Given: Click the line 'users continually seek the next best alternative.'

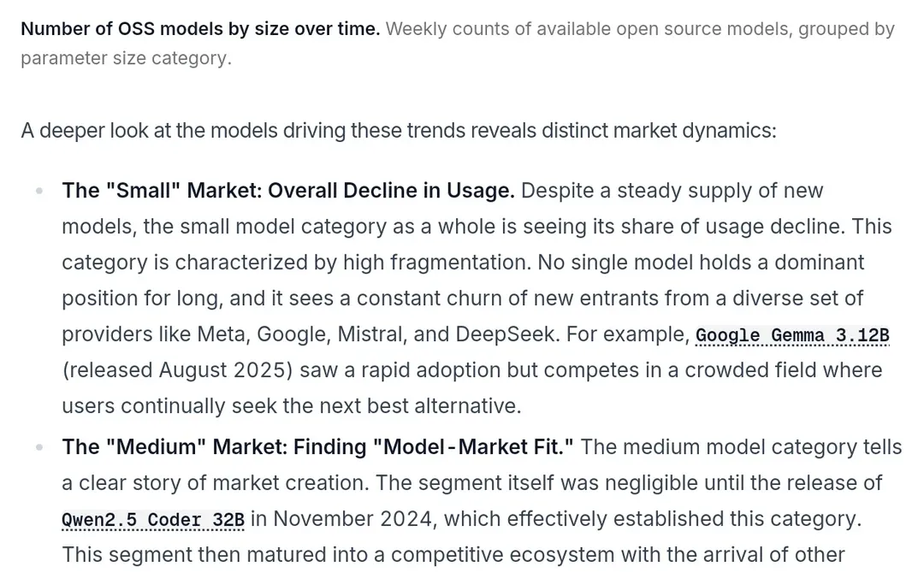Looking at the screenshot, I should (292, 406).
